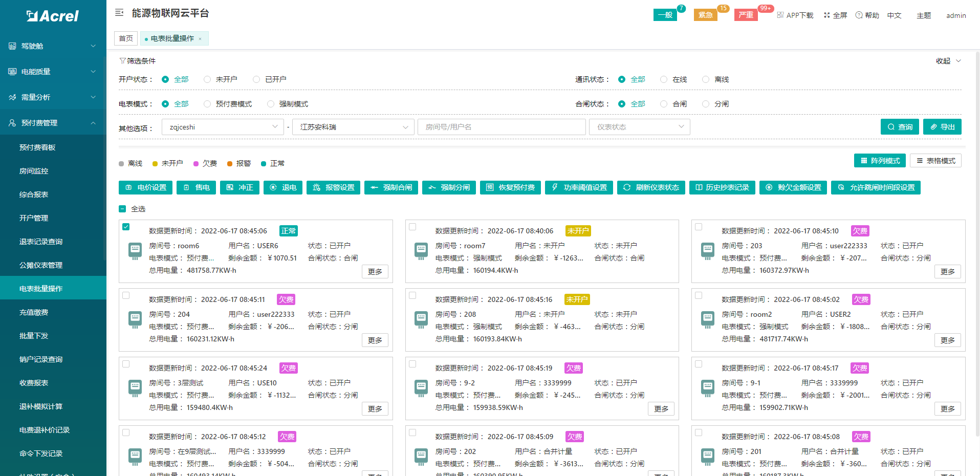This screenshot has height=476, width=980.
Task: Switch to 表格模式 view
Action: pyautogui.click(x=935, y=161)
